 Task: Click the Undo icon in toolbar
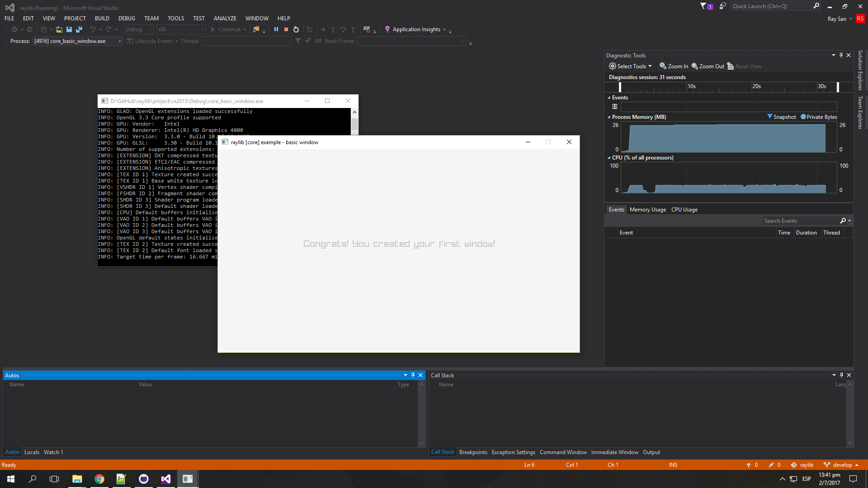93,29
